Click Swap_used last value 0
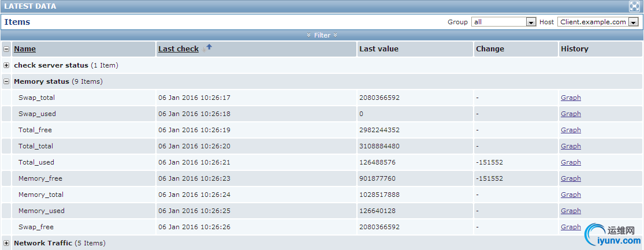 pos(361,114)
